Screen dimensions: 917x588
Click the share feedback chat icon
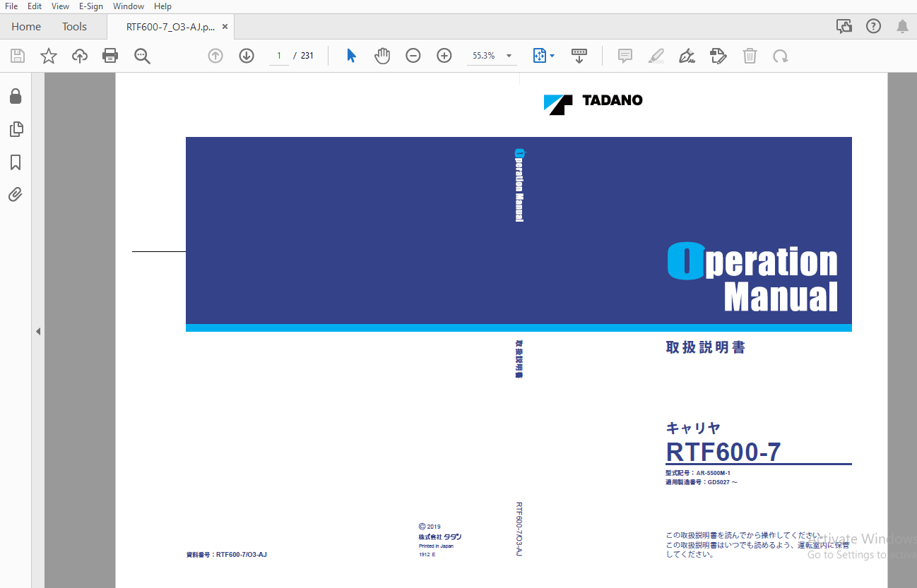tap(844, 27)
